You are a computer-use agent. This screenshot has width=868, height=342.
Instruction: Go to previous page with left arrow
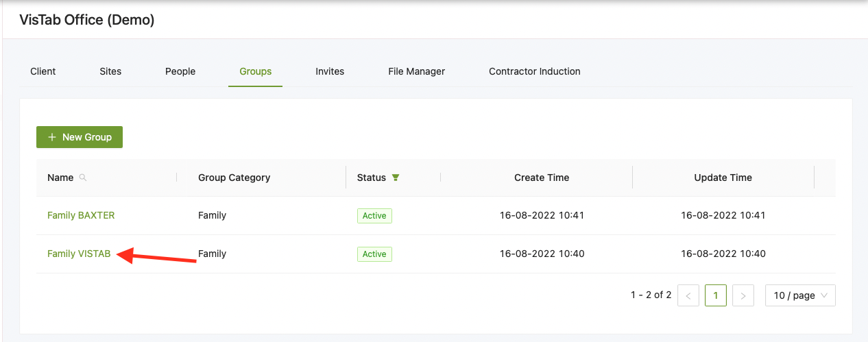coord(688,295)
